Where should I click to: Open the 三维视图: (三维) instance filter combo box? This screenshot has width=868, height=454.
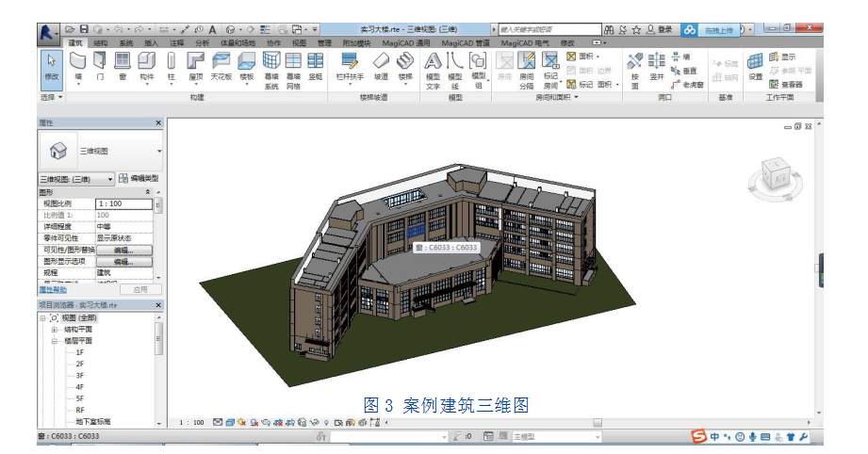click(x=76, y=179)
